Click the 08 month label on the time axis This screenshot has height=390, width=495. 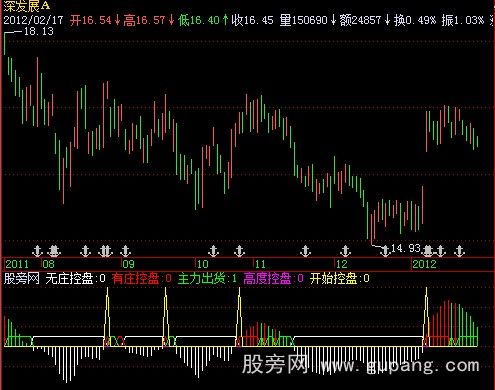point(48,264)
